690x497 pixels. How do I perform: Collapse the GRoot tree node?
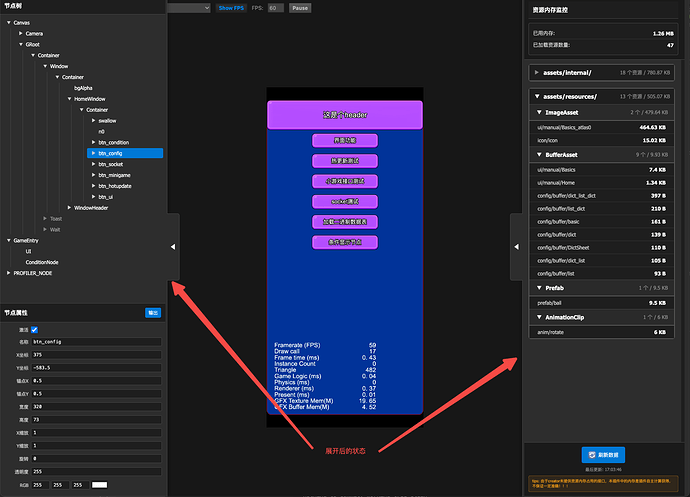(x=21, y=44)
